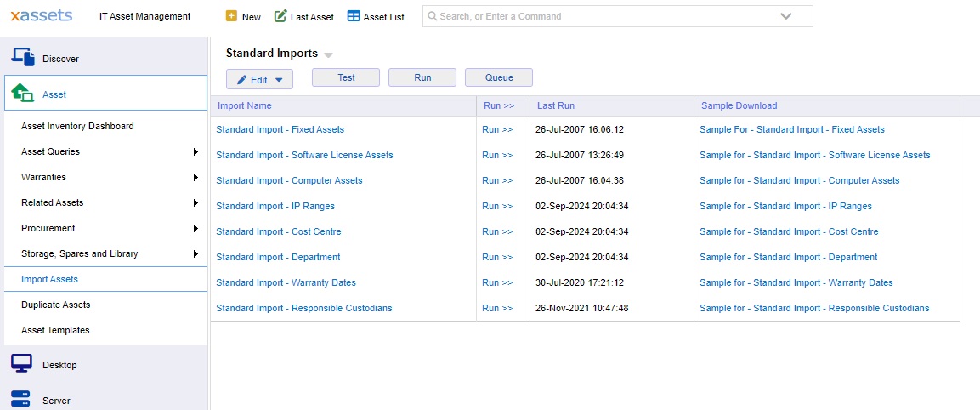Focus the Search or Enter a Command field
Viewport: 980px width, 410px height.
tap(618, 16)
